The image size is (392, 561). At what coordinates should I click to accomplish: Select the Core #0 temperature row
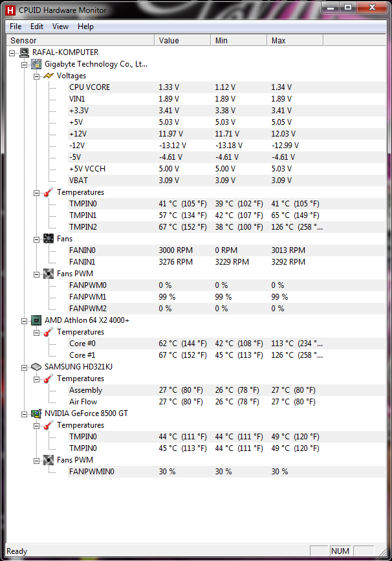227,344
